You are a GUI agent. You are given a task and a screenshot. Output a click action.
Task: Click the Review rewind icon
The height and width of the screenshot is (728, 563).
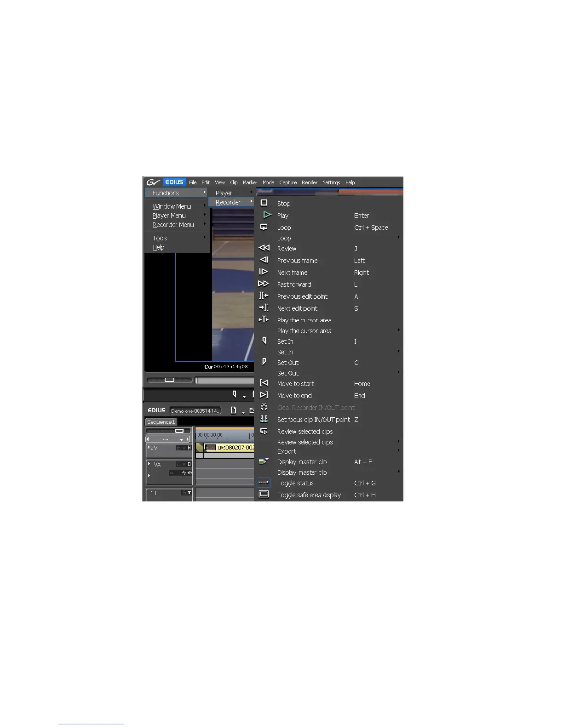coord(264,248)
